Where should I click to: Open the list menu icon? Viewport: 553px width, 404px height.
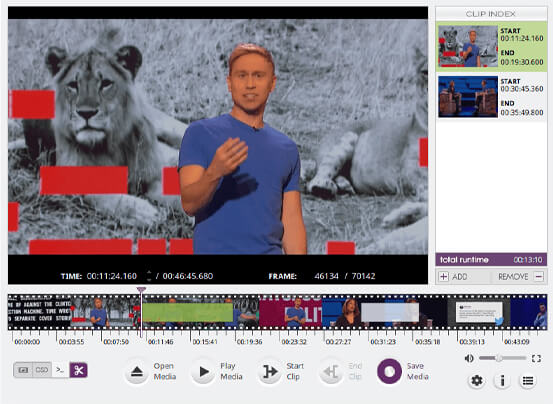528,380
